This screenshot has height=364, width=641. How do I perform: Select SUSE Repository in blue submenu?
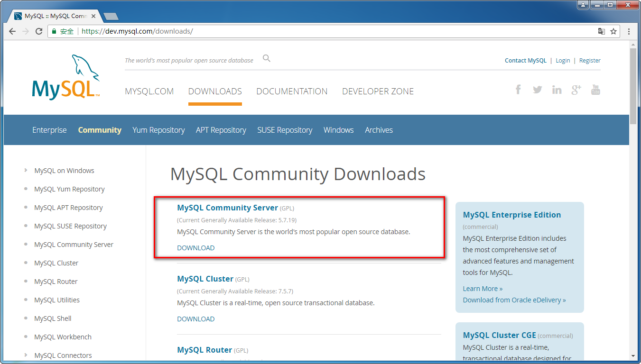pyautogui.click(x=285, y=130)
